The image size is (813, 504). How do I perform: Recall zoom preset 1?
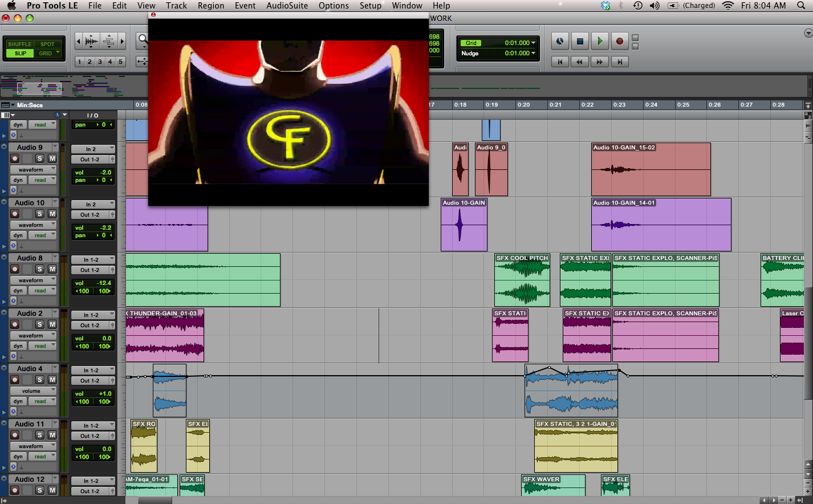[80, 62]
